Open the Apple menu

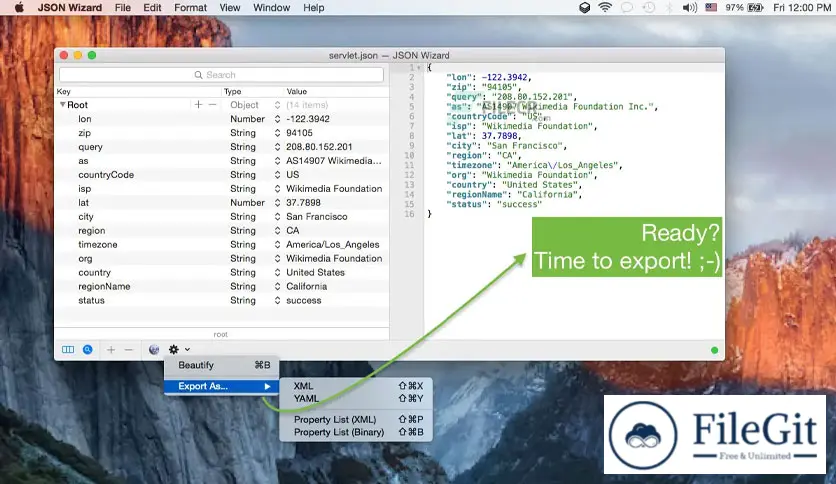tap(19, 7)
